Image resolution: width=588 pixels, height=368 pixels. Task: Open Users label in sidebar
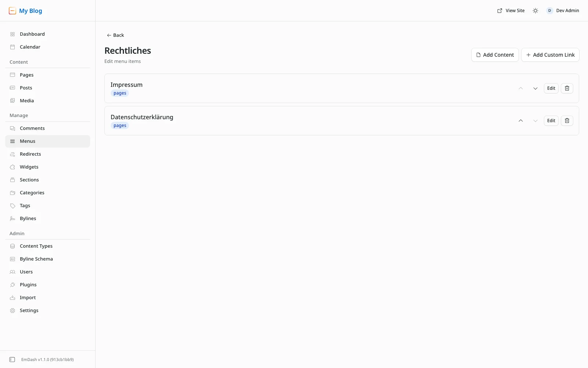click(x=26, y=272)
